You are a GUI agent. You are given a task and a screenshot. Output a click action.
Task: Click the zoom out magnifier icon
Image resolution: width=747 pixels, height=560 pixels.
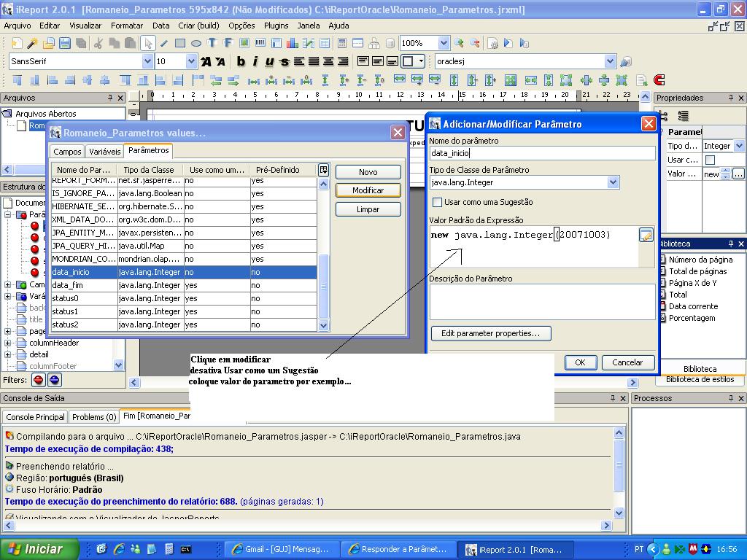(x=475, y=43)
